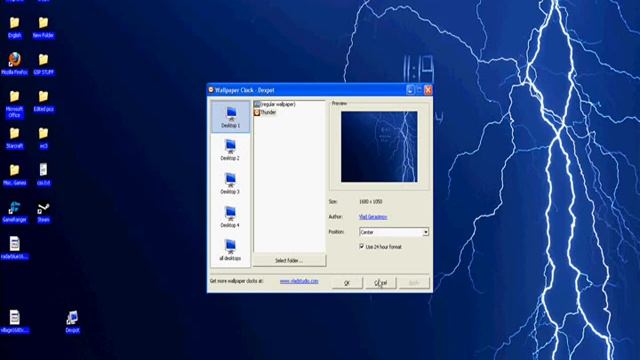The image size is (640, 360).
Task: Select the Misc. Games folder icon
Action: [15, 175]
